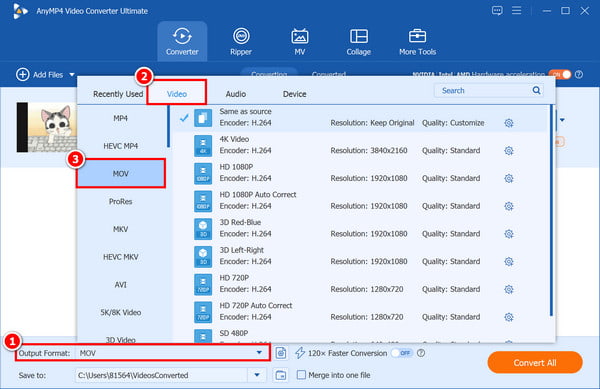Click the preset list vertical scrollbar
The image size is (600, 389).
point(551,210)
